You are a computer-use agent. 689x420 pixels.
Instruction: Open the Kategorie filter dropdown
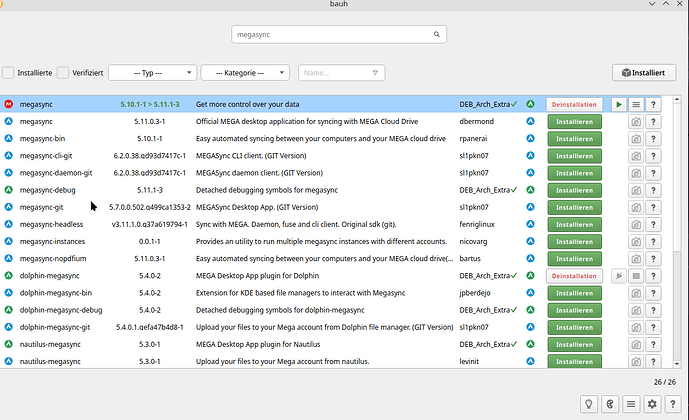[x=245, y=72]
